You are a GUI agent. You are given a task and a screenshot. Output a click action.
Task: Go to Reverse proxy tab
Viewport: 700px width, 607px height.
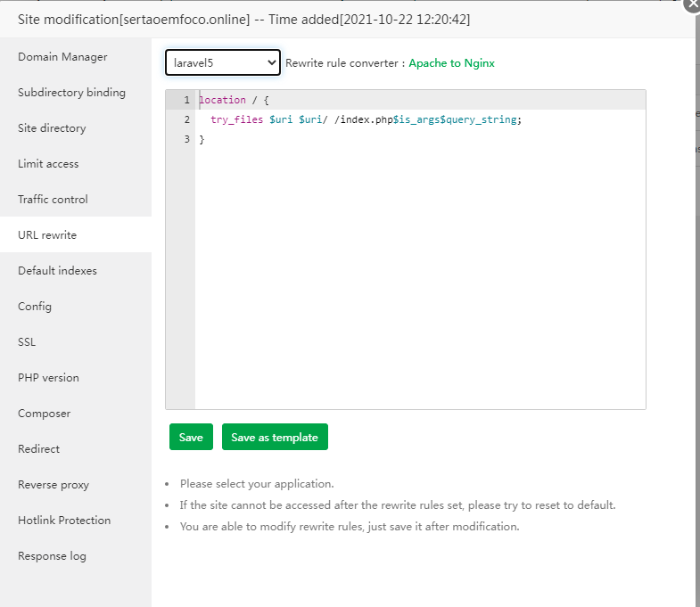coord(54,485)
